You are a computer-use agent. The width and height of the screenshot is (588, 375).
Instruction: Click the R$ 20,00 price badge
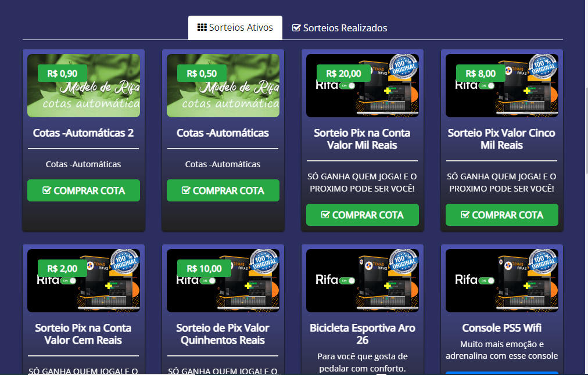click(x=343, y=74)
